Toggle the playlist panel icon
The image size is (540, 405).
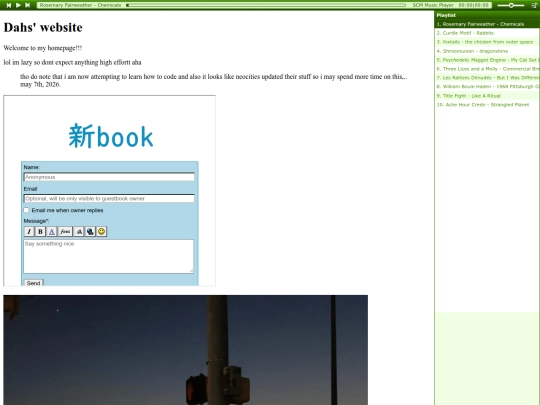pos(534,5)
